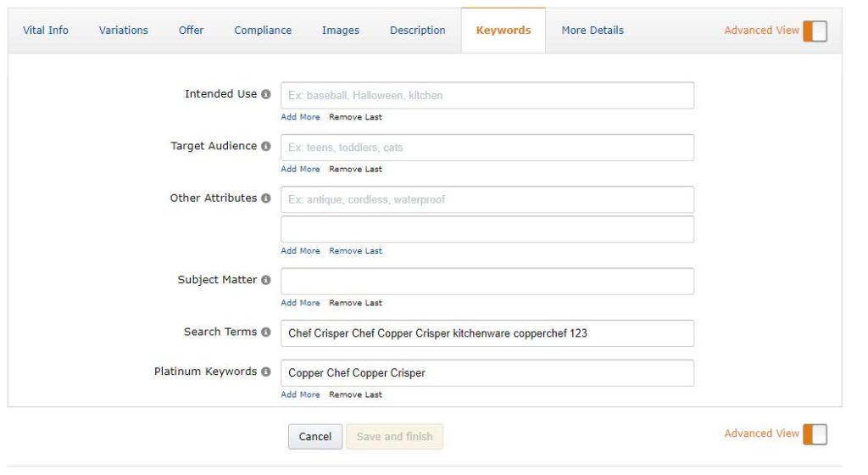Click info icon next to Intended Use
The height and width of the screenshot is (475, 868).
(265, 94)
